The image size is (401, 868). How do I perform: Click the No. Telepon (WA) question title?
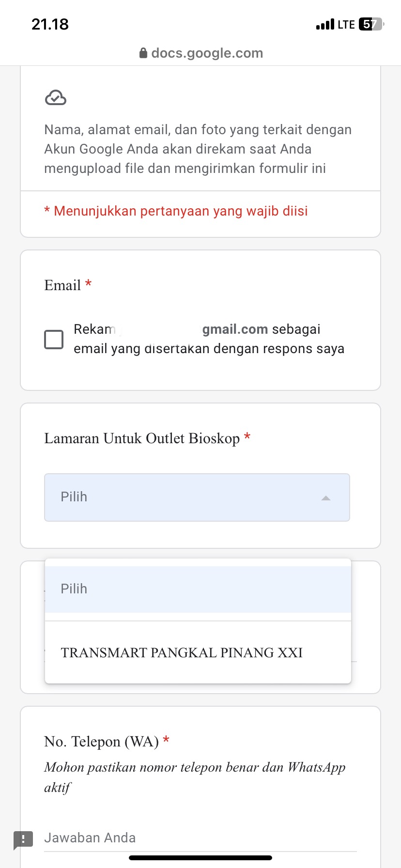tap(101, 742)
